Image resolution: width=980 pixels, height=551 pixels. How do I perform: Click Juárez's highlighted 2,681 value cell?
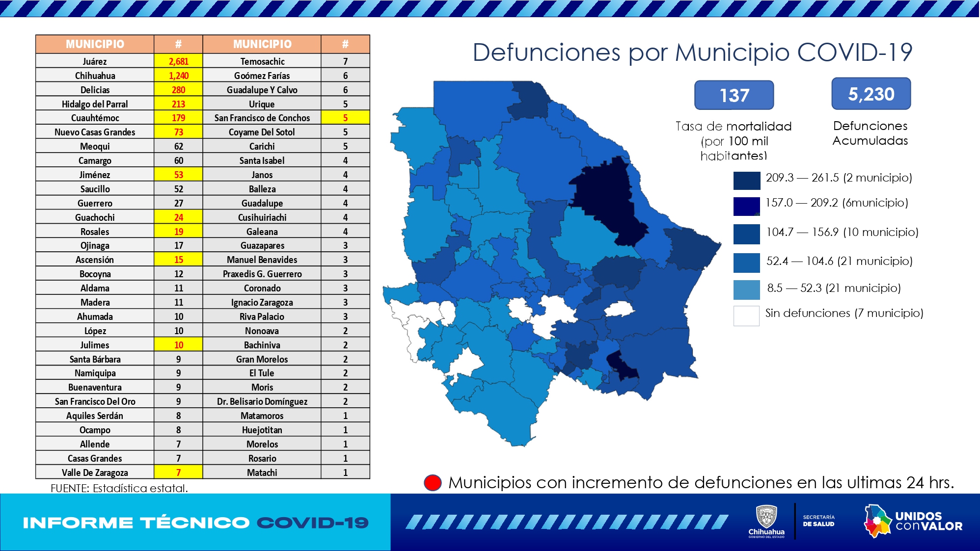click(178, 61)
